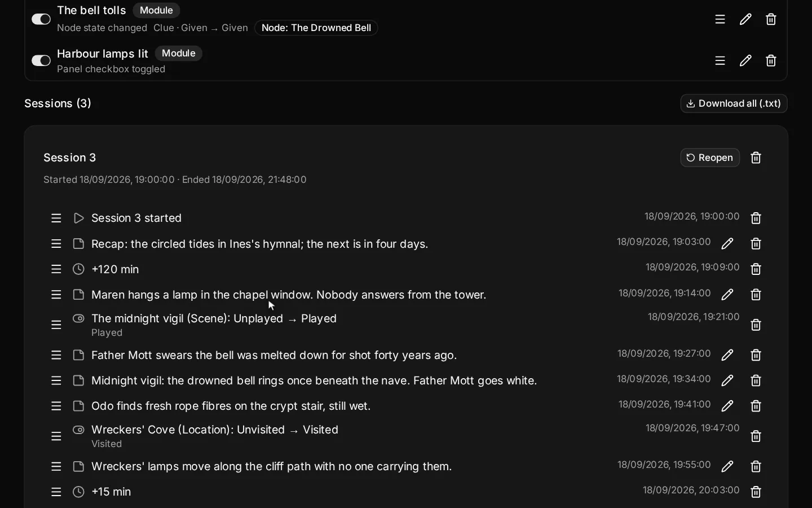
Task: Click the 'Started 18/09/2026, 19:00:00' session timestamp line
Action: click(175, 179)
